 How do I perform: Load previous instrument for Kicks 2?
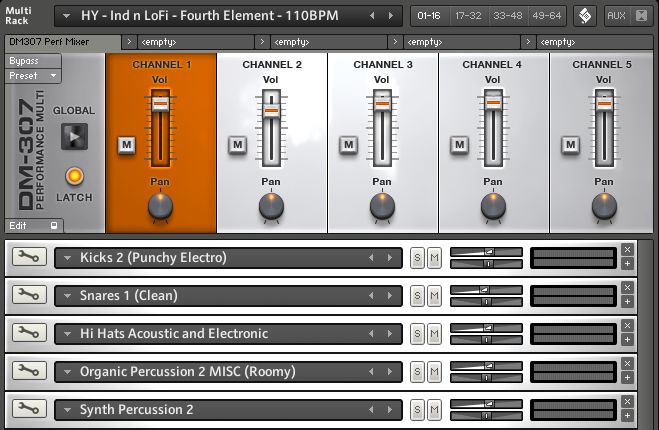(371, 258)
